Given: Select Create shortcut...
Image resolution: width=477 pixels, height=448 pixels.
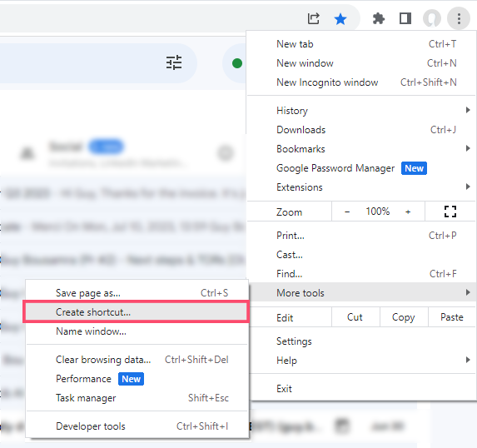Looking at the screenshot, I should [x=137, y=312].
